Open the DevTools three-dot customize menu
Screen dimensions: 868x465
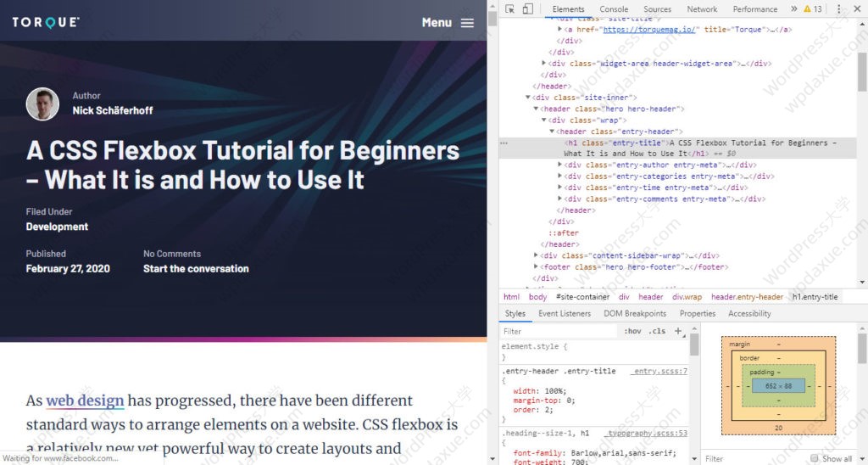tap(838, 8)
